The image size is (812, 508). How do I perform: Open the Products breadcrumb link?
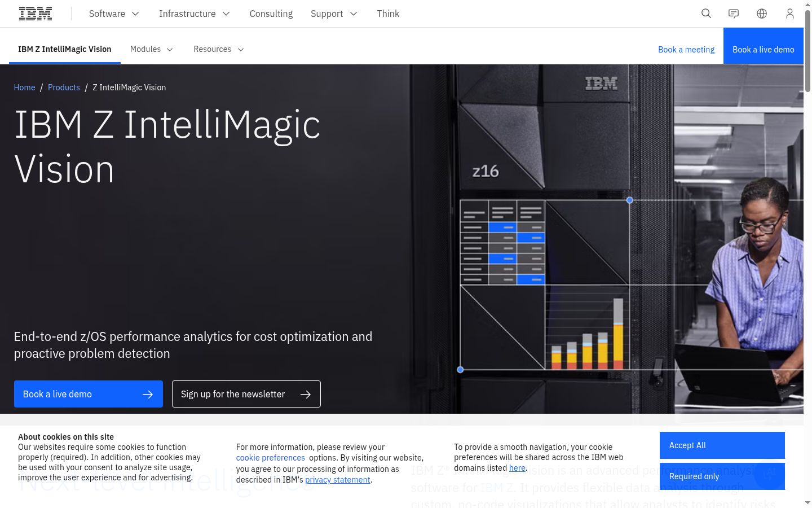(x=64, y=87)
